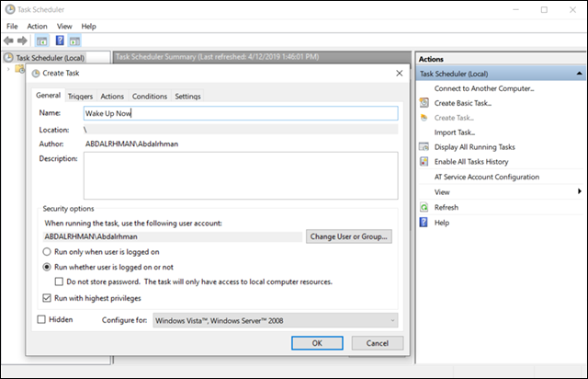Viewport: 588px width, 379px height.
Task: Switch to the Conditions tab
Action: point(150,97)
